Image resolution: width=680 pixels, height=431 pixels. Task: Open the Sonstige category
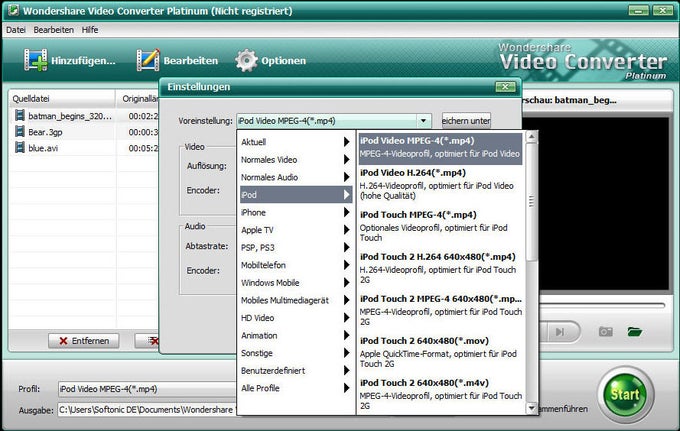(x=295, y=353)
